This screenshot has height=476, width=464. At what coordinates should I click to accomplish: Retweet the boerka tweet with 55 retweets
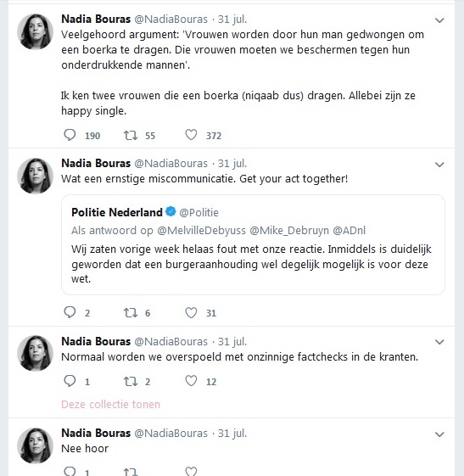click(x=131, y=135)
